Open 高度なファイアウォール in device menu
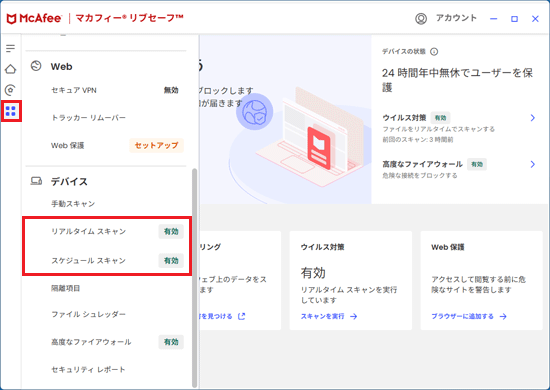550x390 pixels. (91, 342)
